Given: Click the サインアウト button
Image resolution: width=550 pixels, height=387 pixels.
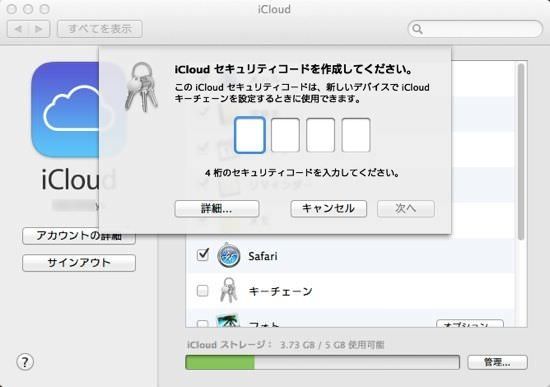Looking at the screenshot, I should [79, 263].
